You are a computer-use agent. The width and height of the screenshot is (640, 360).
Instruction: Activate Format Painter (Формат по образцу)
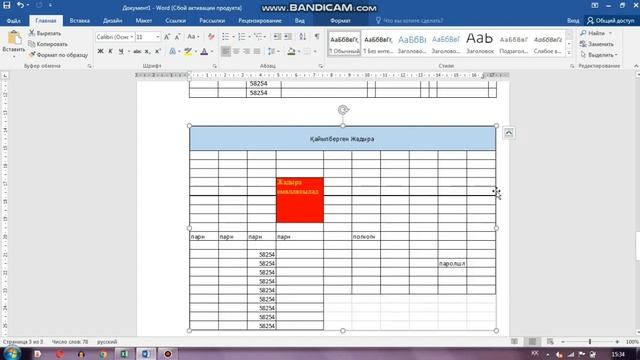[58, 54]
